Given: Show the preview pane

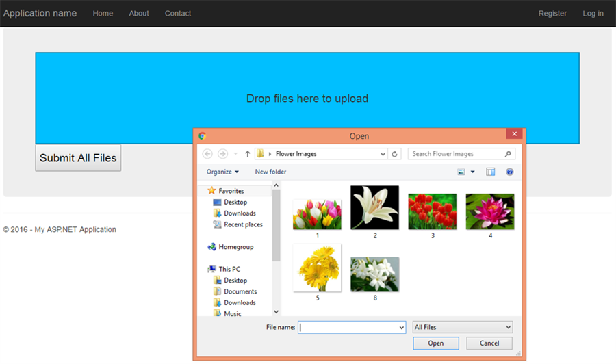Looking at the screenshot, I should point(490,172).
